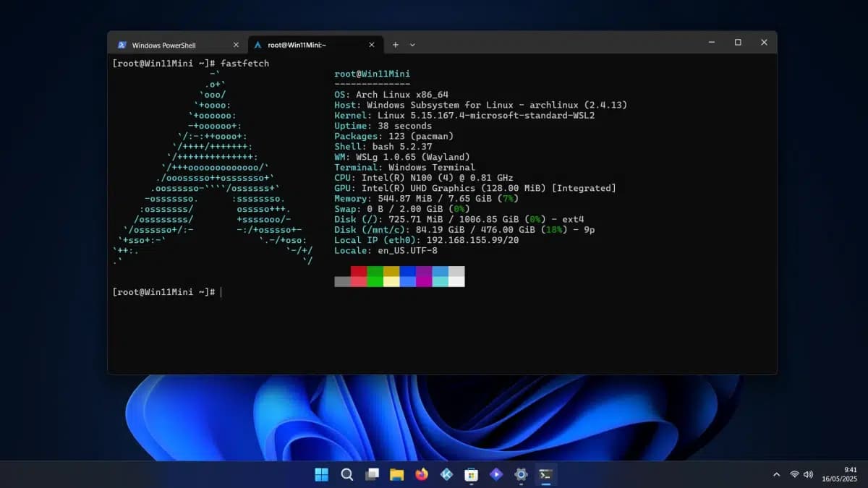
Task: Click the 'Disk (/): 725.71 MiB' ext4 line
Action: [459, 219]
